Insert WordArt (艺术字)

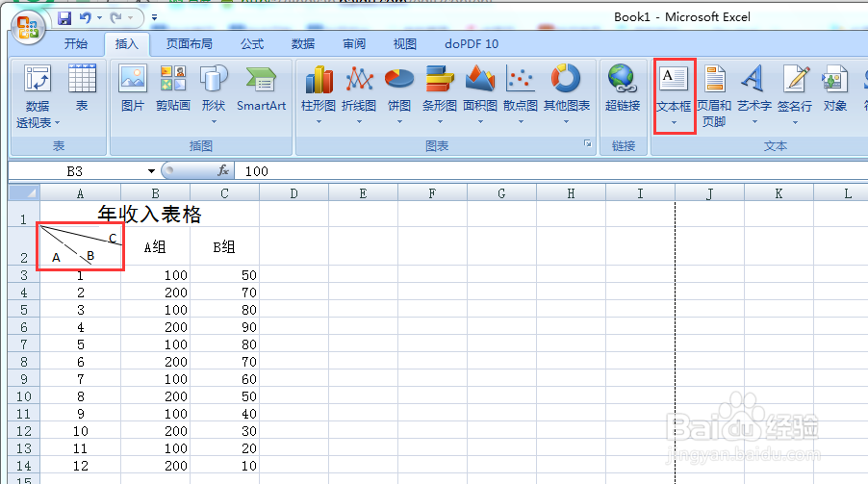[x=753, y=94]
